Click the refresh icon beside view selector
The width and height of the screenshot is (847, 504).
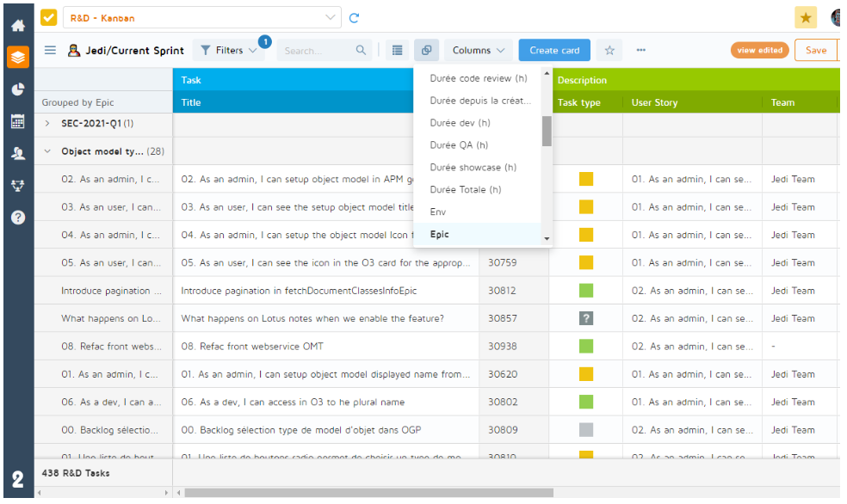tap(354, 17)
